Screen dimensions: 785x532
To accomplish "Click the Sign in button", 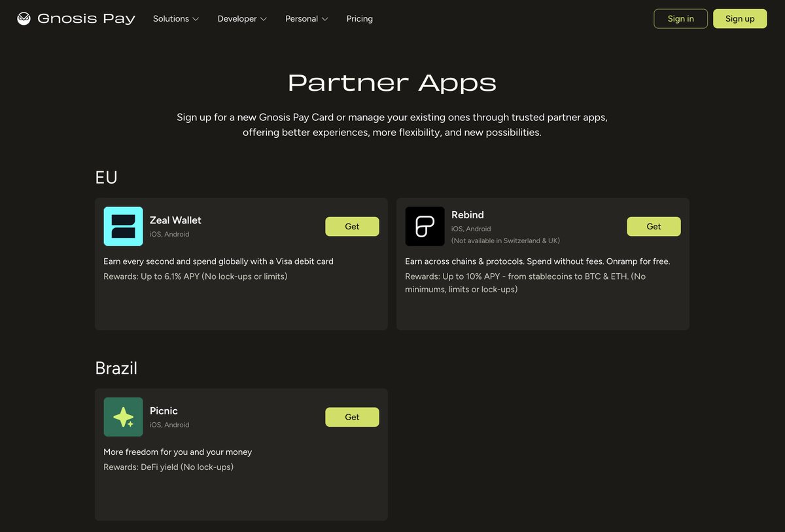I will click(680, 18).
